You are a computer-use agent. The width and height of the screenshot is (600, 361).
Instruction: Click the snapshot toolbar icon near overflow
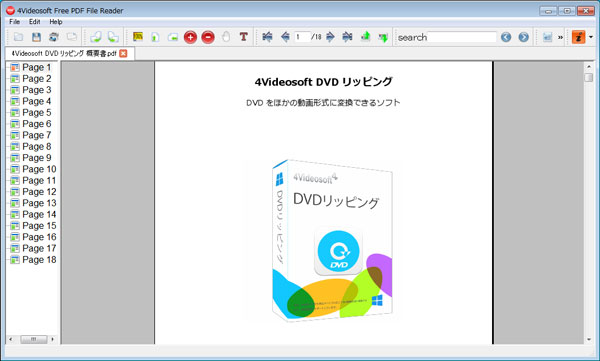[x=547, y=37]
